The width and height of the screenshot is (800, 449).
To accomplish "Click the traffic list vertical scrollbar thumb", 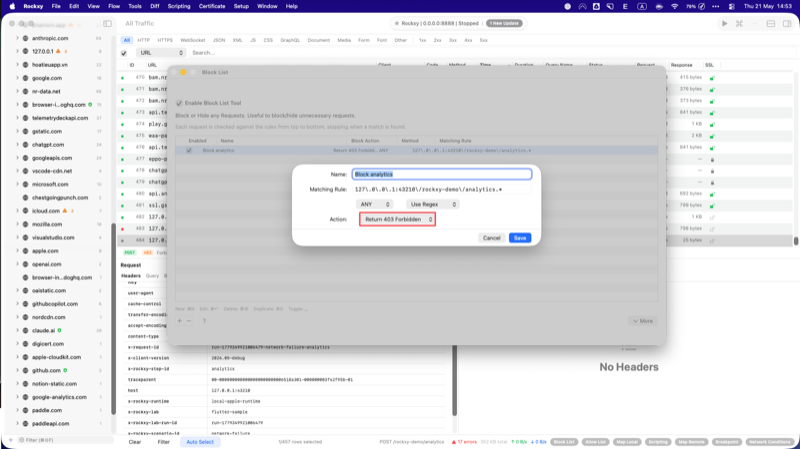I will pyautogui.click(x=795, y=240).
